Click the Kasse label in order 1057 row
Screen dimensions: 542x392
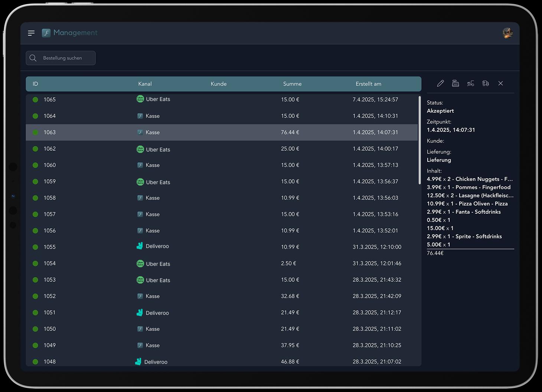[x=153, y=214]
